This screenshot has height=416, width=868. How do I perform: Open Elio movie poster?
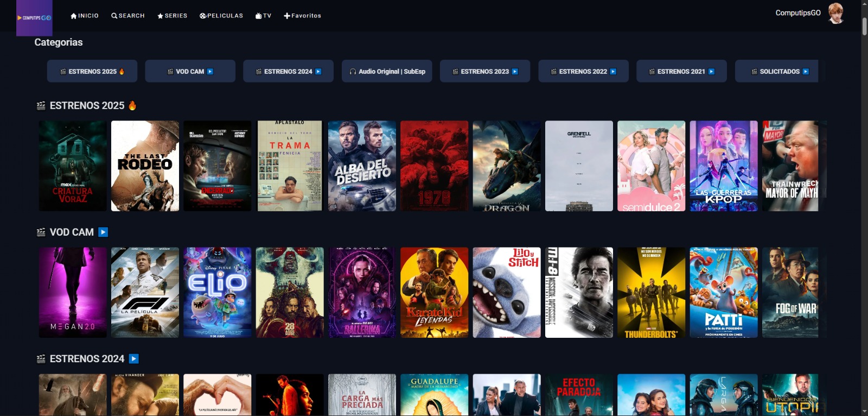coord(218,292)
